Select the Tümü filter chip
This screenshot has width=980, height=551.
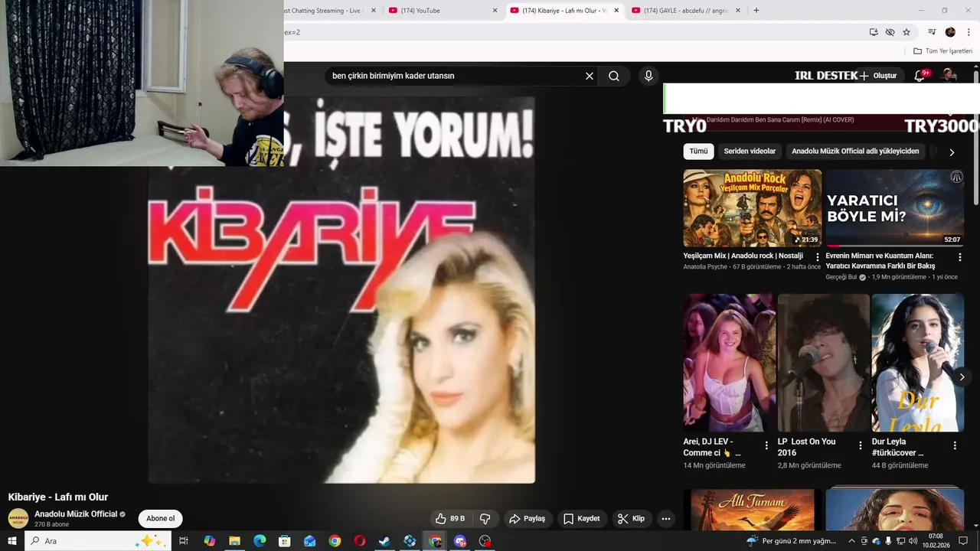coord(698,152)
